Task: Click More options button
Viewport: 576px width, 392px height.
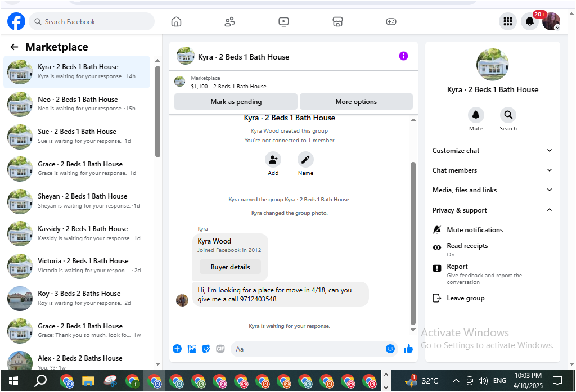Action: (356, 101)
